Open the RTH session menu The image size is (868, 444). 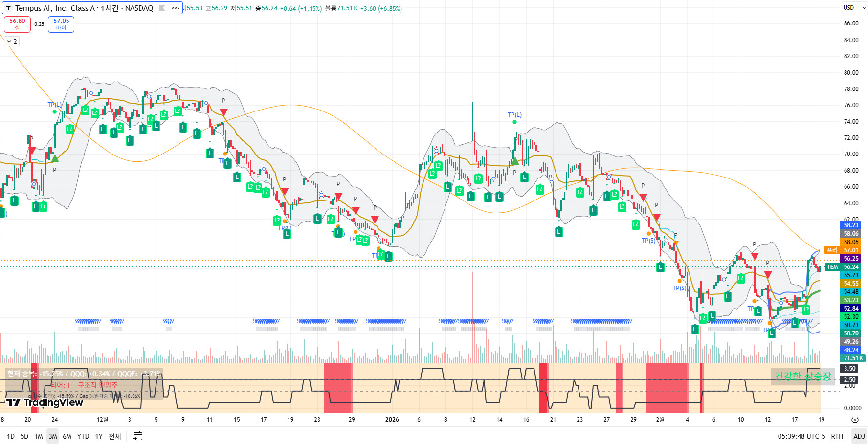point(837,436)
